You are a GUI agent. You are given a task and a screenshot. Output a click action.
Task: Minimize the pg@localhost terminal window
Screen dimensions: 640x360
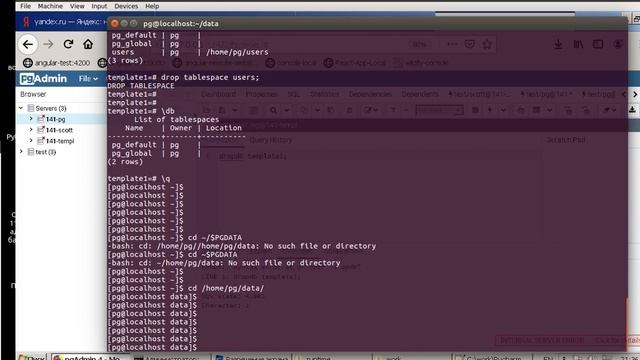124,24
